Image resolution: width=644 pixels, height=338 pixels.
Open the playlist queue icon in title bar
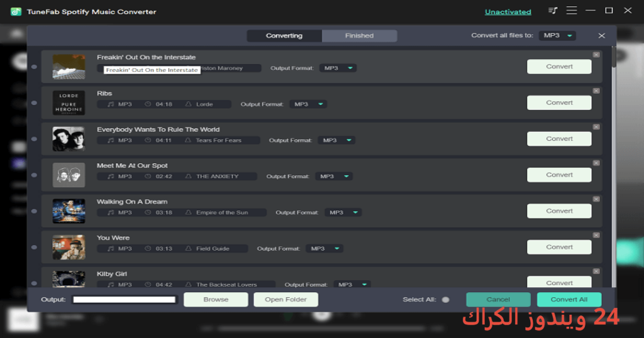click(553, 11)
